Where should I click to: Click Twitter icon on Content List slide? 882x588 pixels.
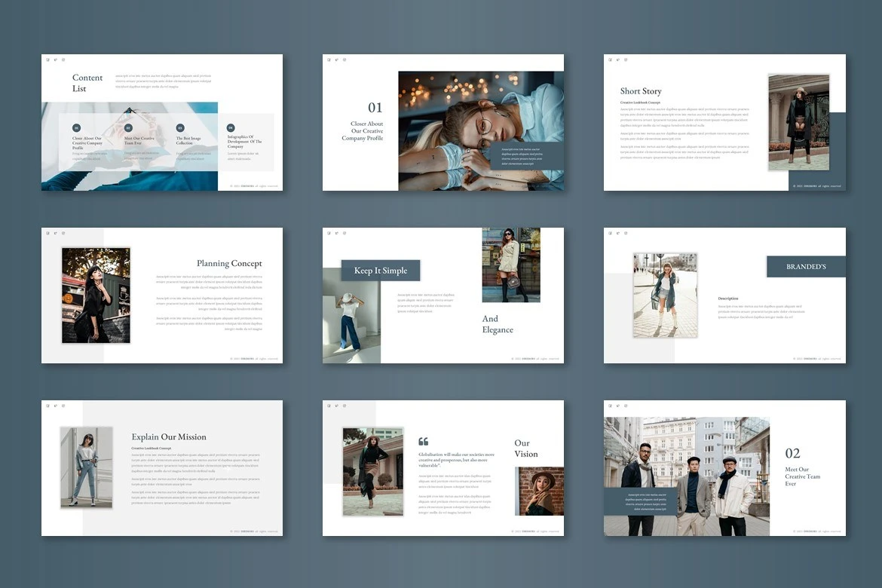click(55, 60)
